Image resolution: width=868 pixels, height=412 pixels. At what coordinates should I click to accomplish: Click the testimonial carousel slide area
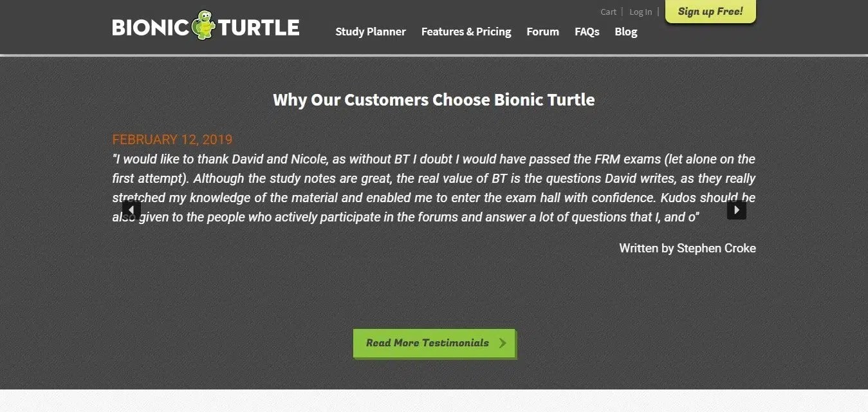[x=434, y=193]
